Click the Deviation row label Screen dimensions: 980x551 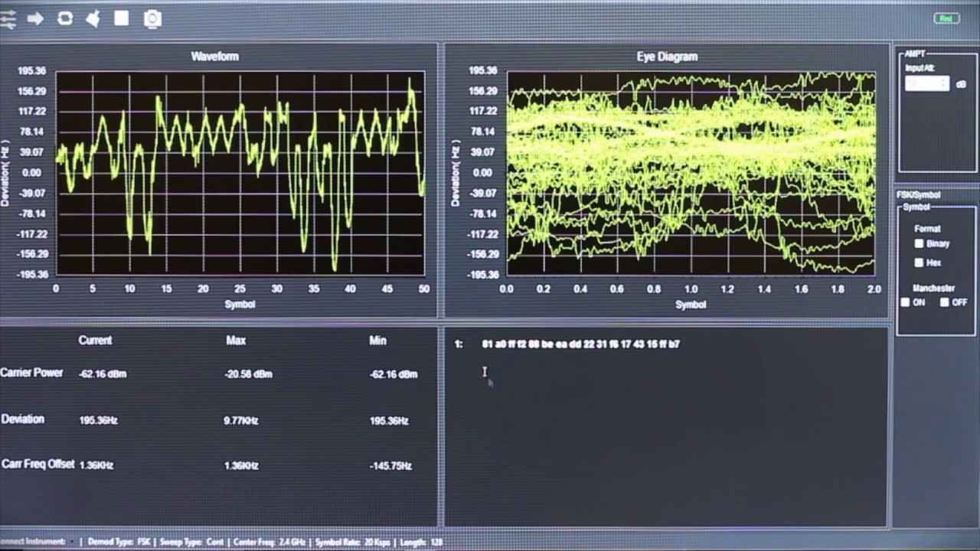(x=22, y=419)
